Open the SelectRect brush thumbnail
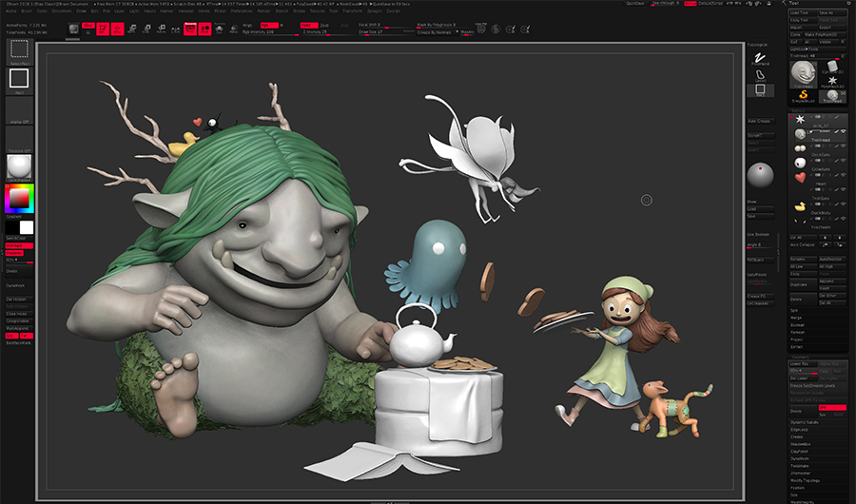 (19, 51)
